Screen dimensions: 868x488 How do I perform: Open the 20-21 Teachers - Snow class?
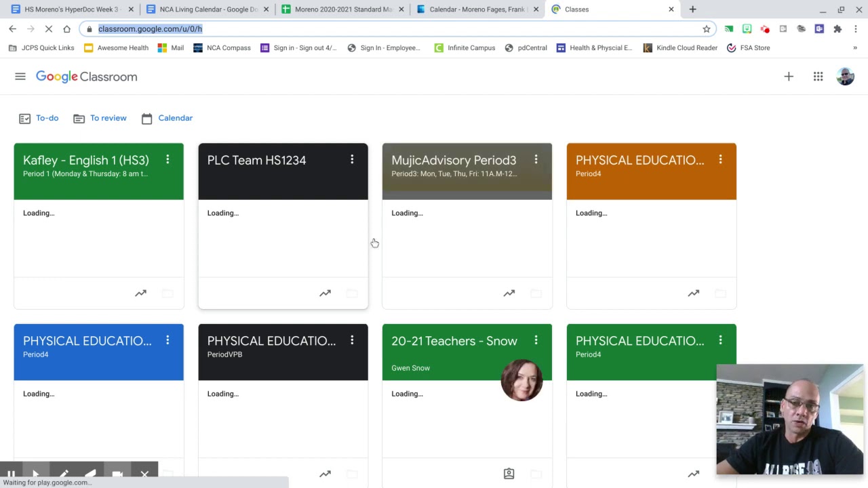454,341
